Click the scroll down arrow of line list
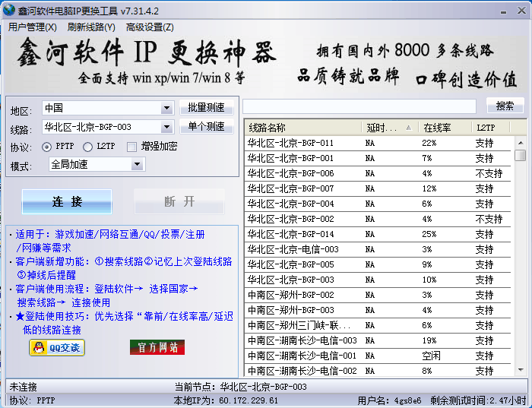Image resolution: width=532 pixels, height=408 pixels. click(x=521, y=370)
